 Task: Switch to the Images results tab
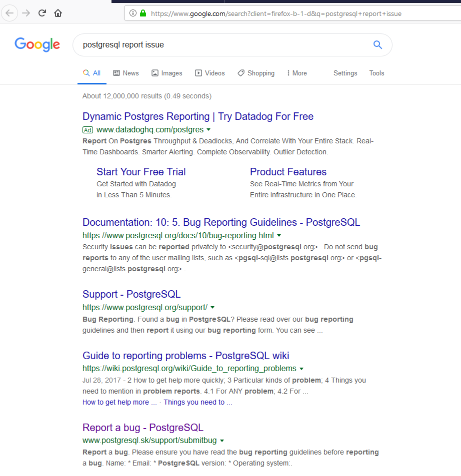tap(167, 73)
